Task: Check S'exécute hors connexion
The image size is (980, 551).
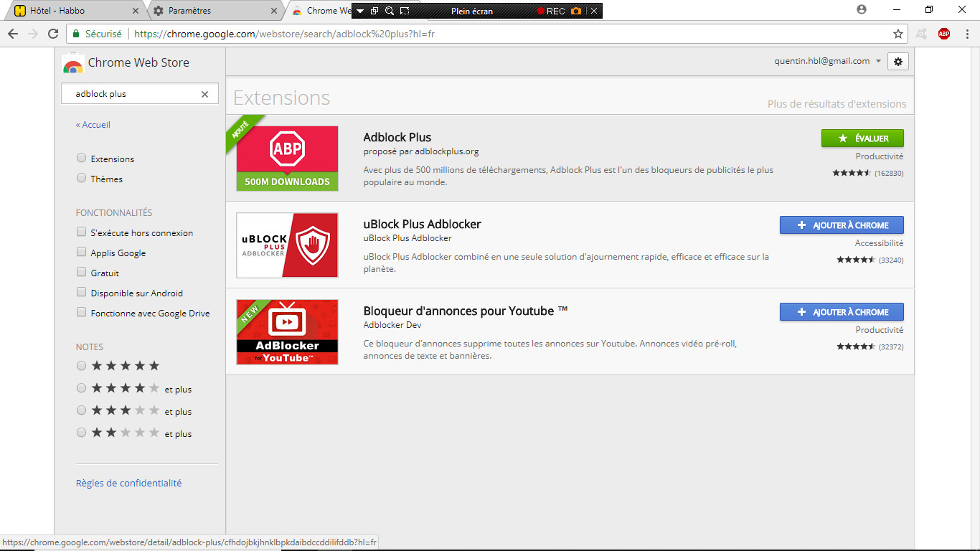Action: coord(81,232)
